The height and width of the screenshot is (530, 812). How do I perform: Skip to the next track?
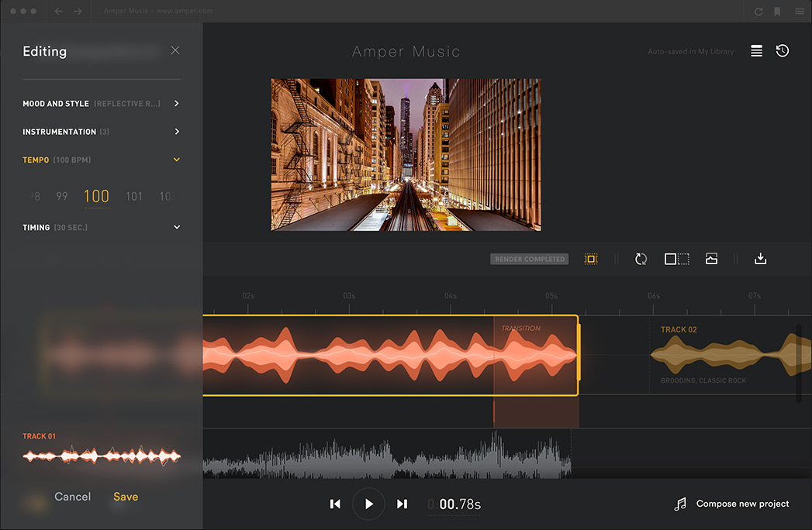402,504
